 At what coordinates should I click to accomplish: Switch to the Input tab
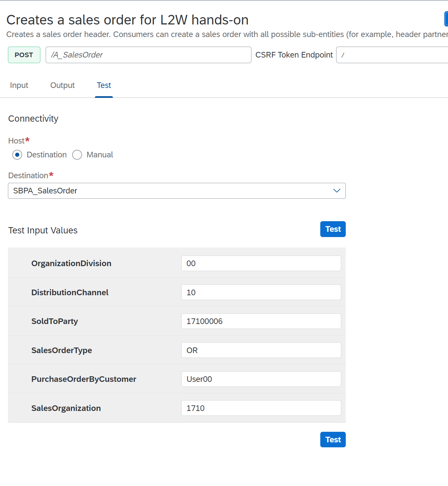19,85
